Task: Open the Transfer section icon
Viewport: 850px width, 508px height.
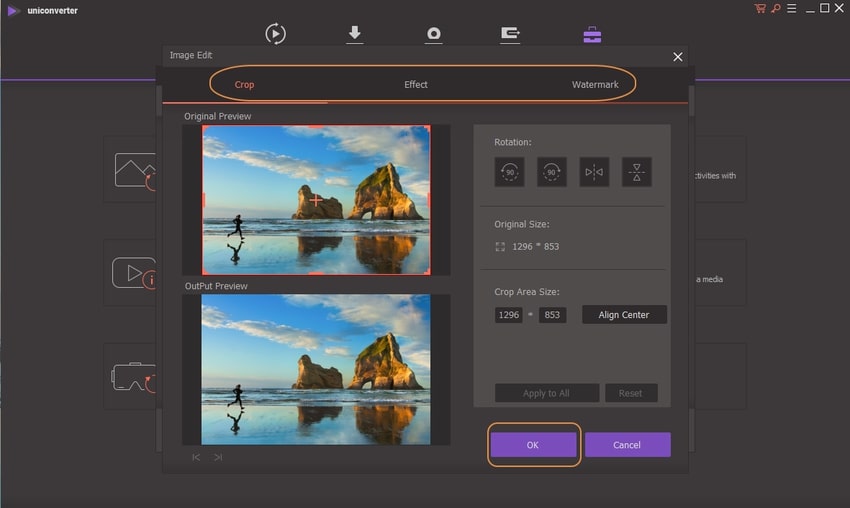Action: point(510,34)
